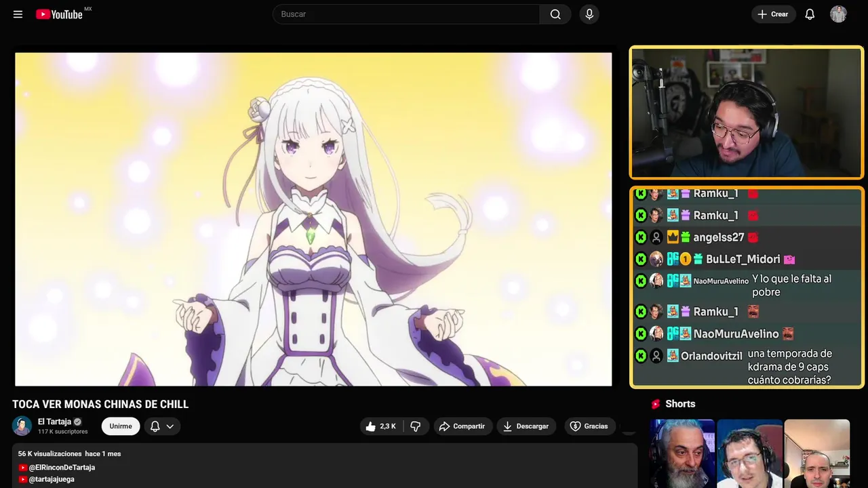Viewport: 868px width, 488px height.
Task: Click Kick icon beside BuLLeT_Midori
Action: (641, 260)
